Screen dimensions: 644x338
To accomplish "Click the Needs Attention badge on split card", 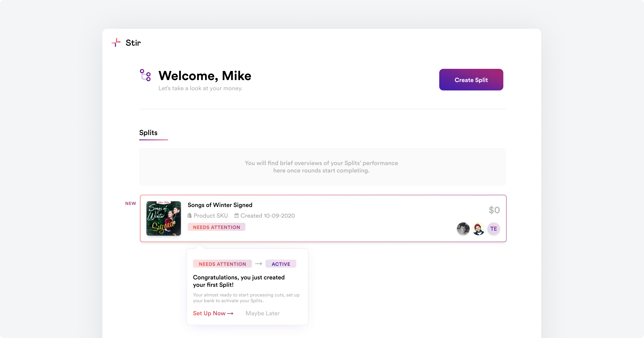I will [x=216, y=227].
